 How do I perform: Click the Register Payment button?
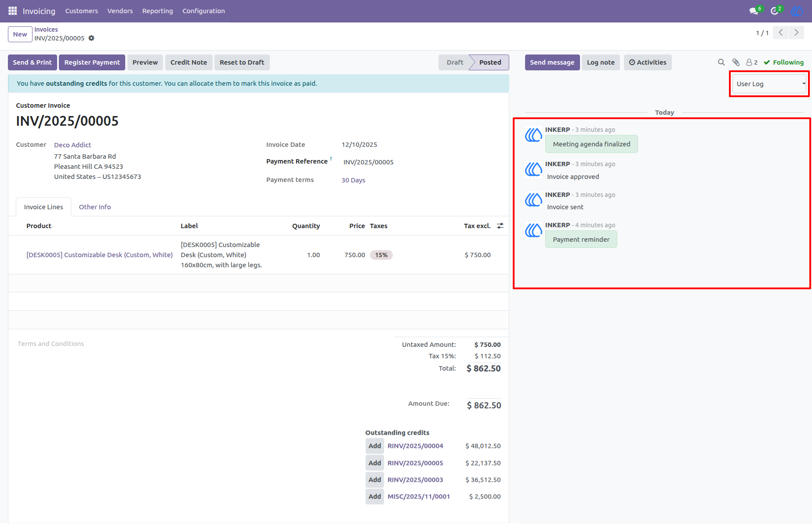[x=92, y=62]
